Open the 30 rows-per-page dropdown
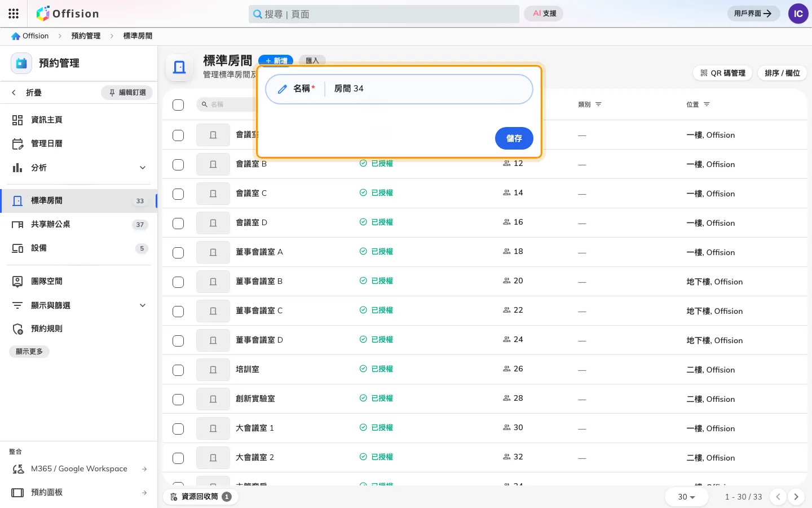Viewport: 812px width, 508px height. (x=686, y=497)
